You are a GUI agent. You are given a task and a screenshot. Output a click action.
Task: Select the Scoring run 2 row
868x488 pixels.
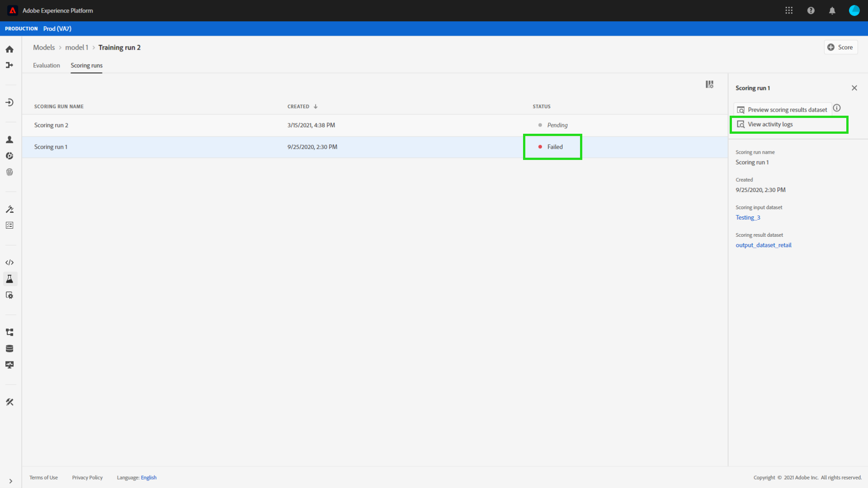click(51, 125)
